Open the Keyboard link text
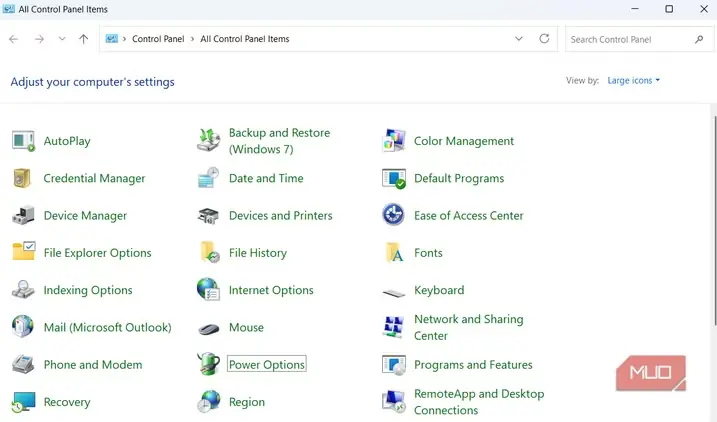This screenshot has width=717, height=422. click(x=439, y=290)
